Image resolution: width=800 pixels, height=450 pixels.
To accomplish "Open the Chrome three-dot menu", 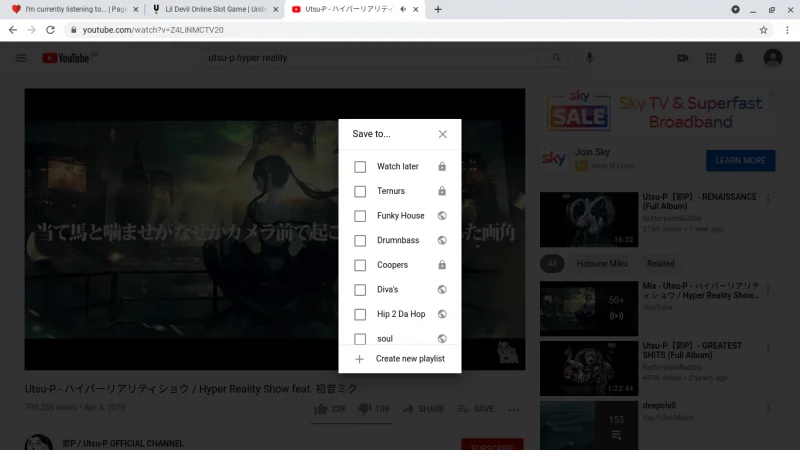I will pyautogui.click(x=787, y=30).
